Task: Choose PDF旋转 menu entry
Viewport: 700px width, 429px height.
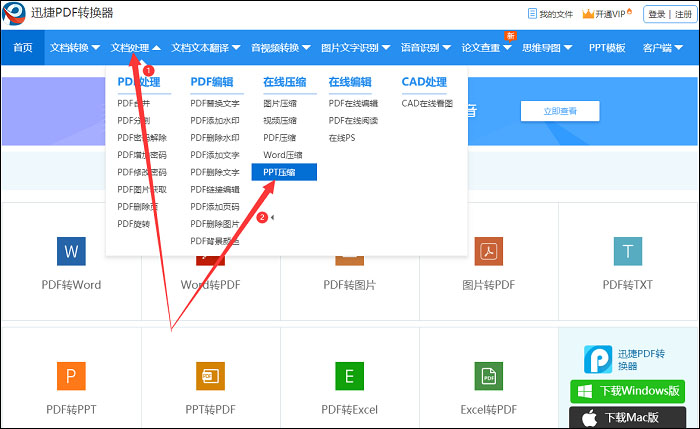Action: pyautogui.click(x=133, y=224)
